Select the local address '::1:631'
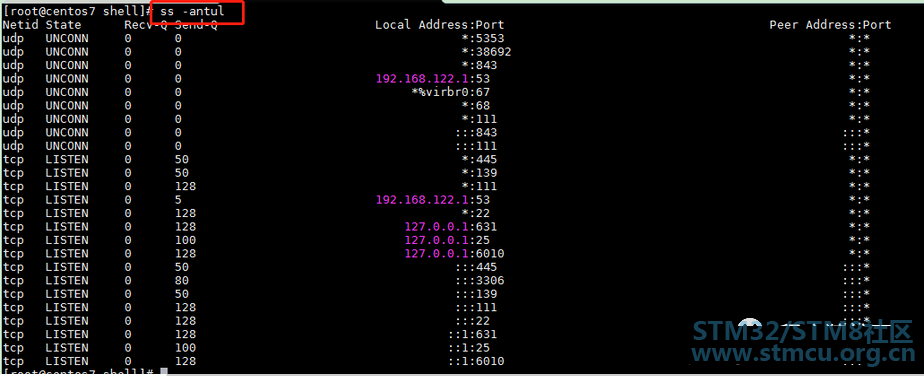The image size is (924, 376). [472, 334]
